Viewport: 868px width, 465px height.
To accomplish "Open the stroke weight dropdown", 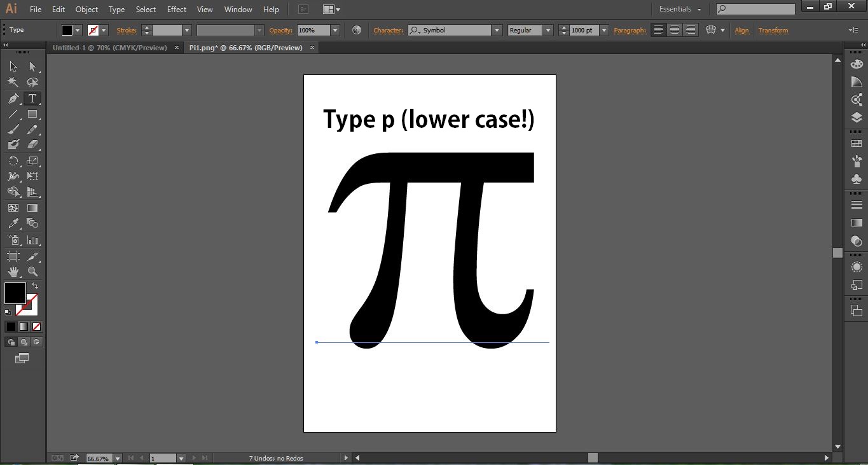I will point(187,30).
